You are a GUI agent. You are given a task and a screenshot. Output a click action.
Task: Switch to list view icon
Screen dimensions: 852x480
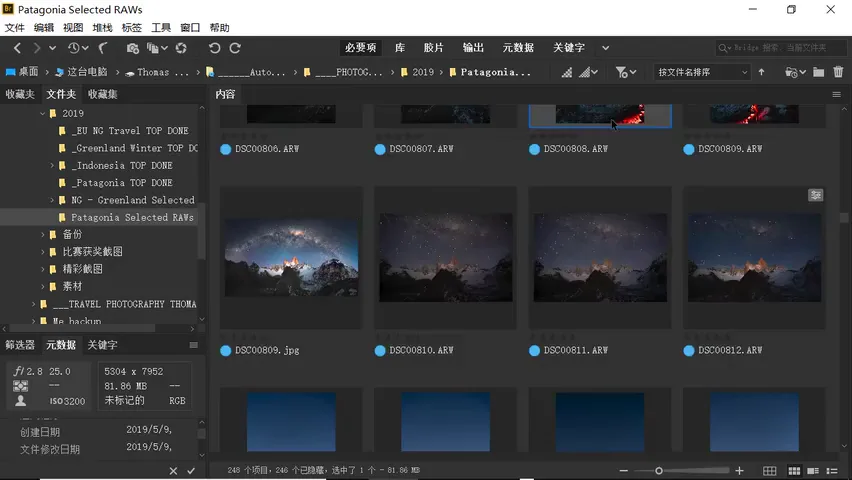click(832, 471)
